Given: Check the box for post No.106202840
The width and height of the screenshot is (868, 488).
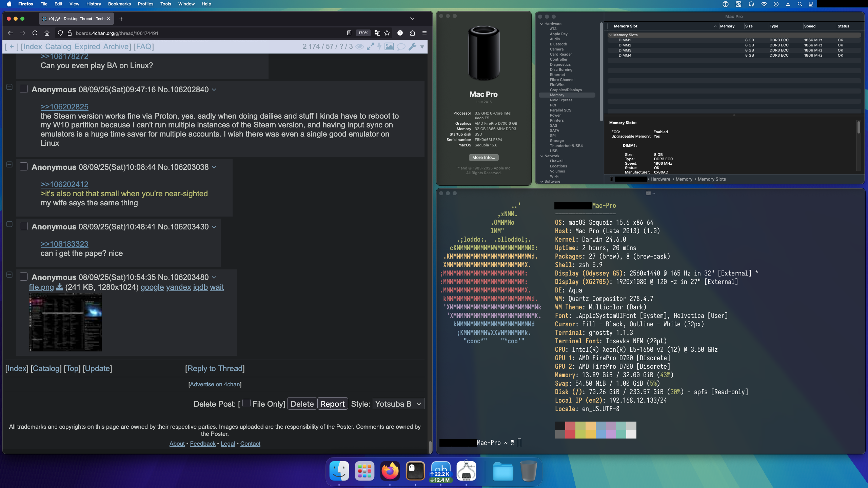Looking at the screenshot, I should (23, 89).
